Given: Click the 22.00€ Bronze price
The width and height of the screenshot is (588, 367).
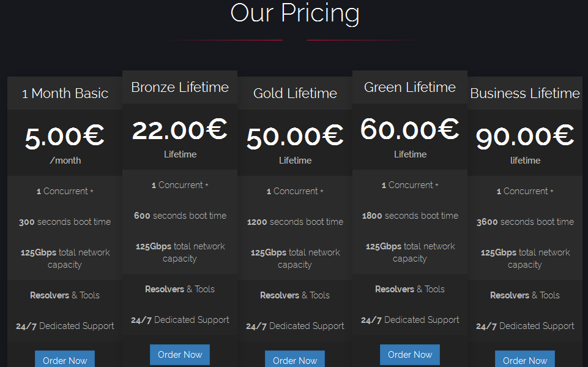Looking at the screenshot, I should (x=180, y=130).
